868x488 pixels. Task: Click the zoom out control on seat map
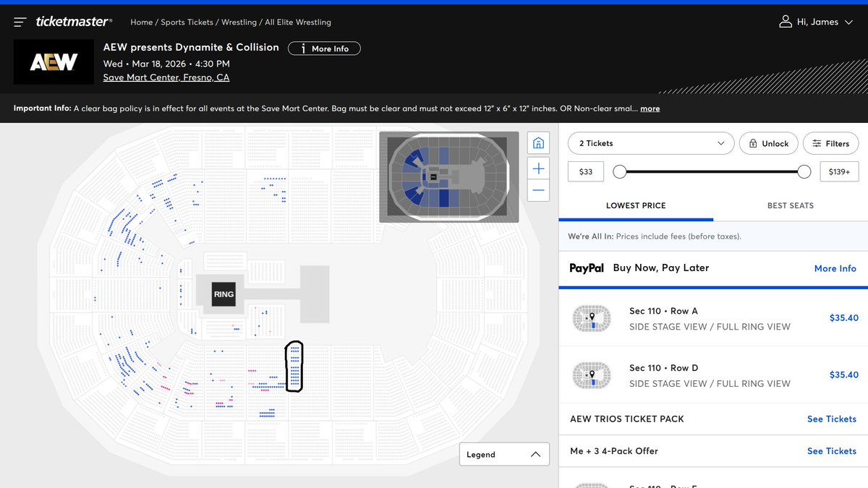(x=538, y=190)
